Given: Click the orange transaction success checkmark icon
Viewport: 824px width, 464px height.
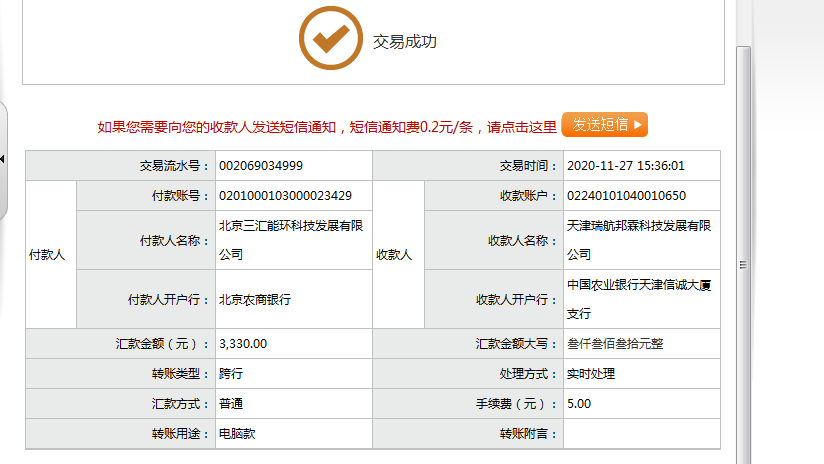Looking at the screenshot, I should pos(330,38).
